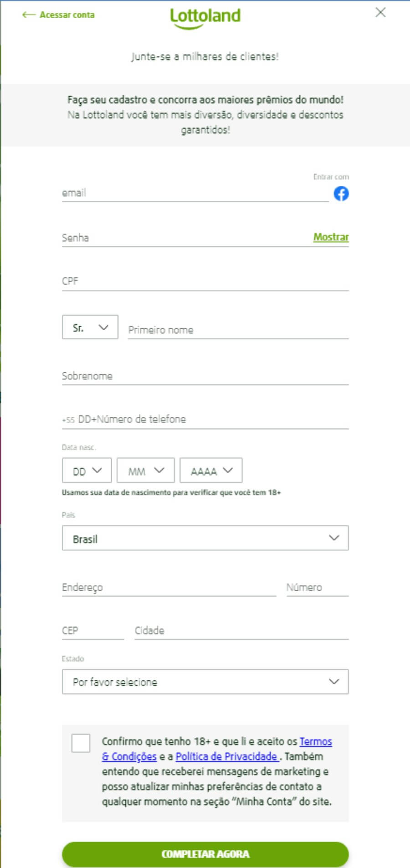Open the Estado Por favor selecione dropdown
This screenshot has width=410, height=868.
[205, 681]
